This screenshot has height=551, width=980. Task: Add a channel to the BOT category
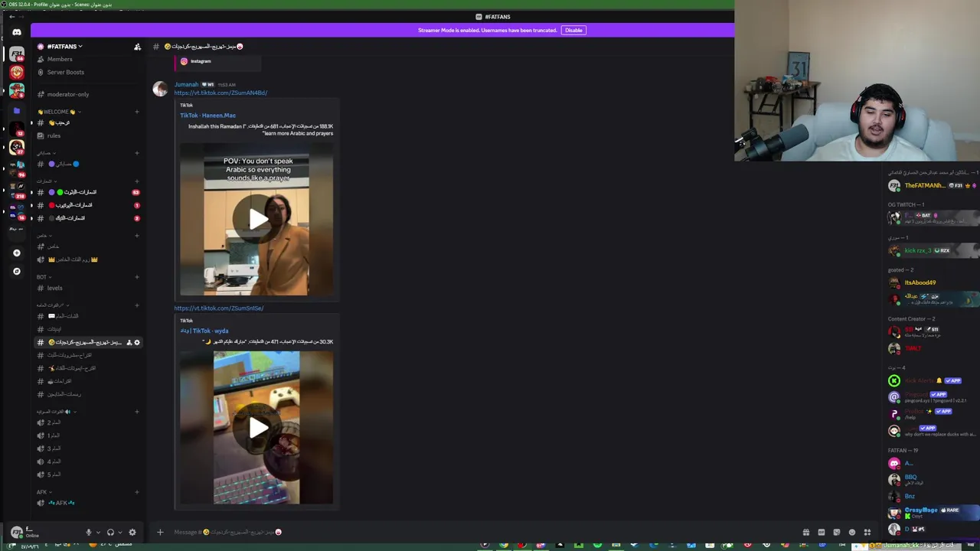click(x=137, y=277)
